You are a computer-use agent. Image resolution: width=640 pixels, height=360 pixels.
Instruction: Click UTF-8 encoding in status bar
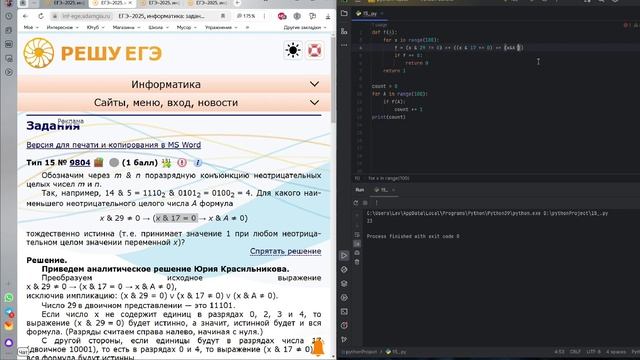coord(593,352)
